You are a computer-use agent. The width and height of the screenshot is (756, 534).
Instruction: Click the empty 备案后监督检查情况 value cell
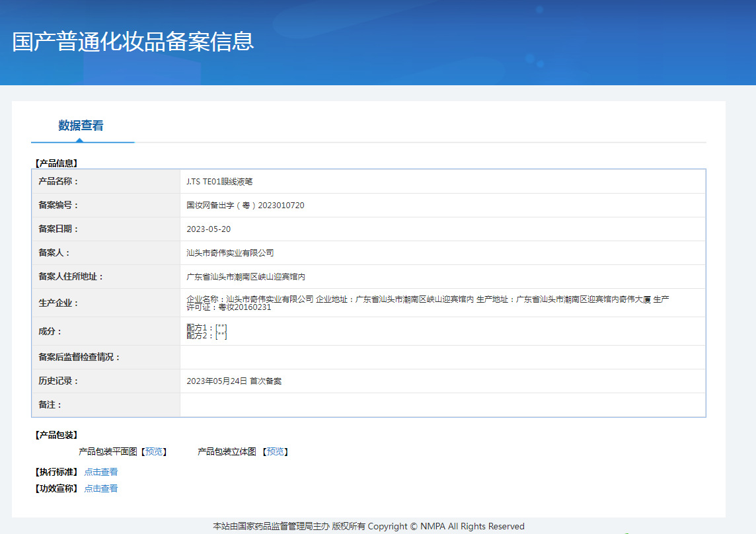click(442, 357)
